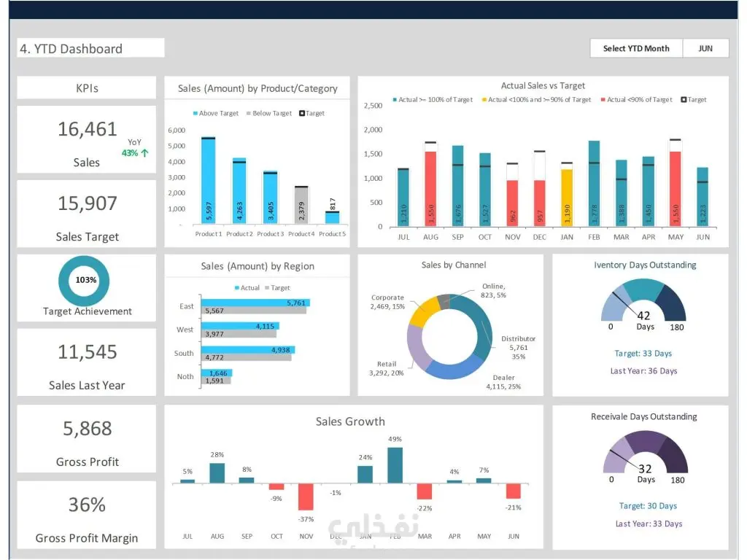Select the South target bar 4,772
Image resolution: width=747 pixels, height=560 pixels.
tap(247, 357)
